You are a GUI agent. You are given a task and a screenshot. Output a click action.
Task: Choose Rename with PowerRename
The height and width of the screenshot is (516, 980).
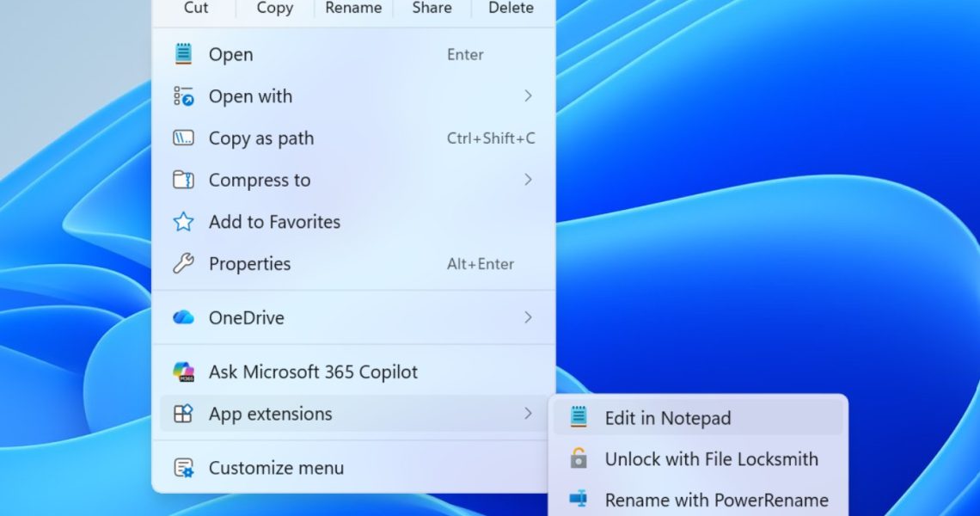697,499
